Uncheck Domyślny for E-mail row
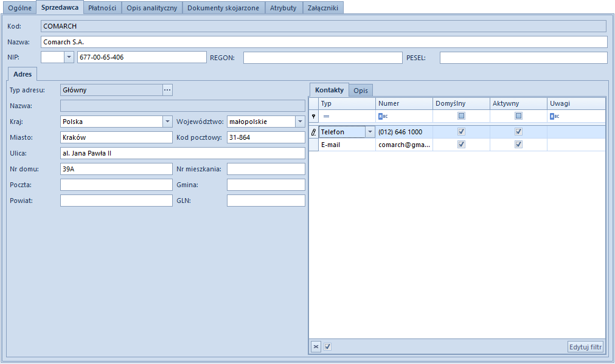615x364 pixels. click(x=461, y=145)
